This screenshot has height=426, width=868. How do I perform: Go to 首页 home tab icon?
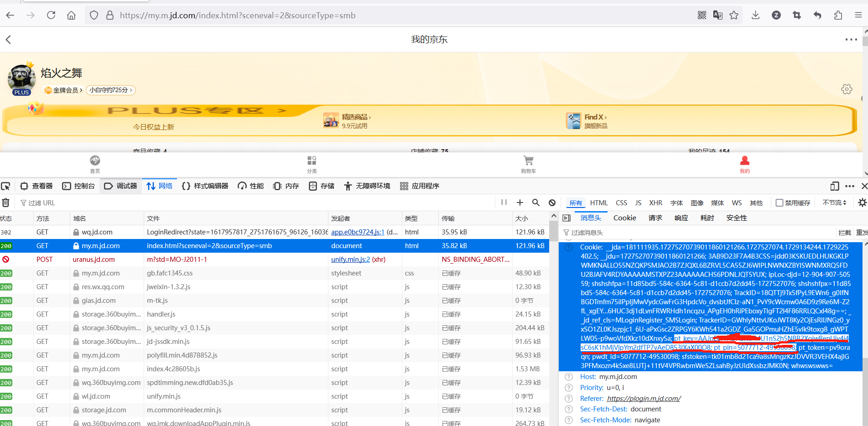95,164
